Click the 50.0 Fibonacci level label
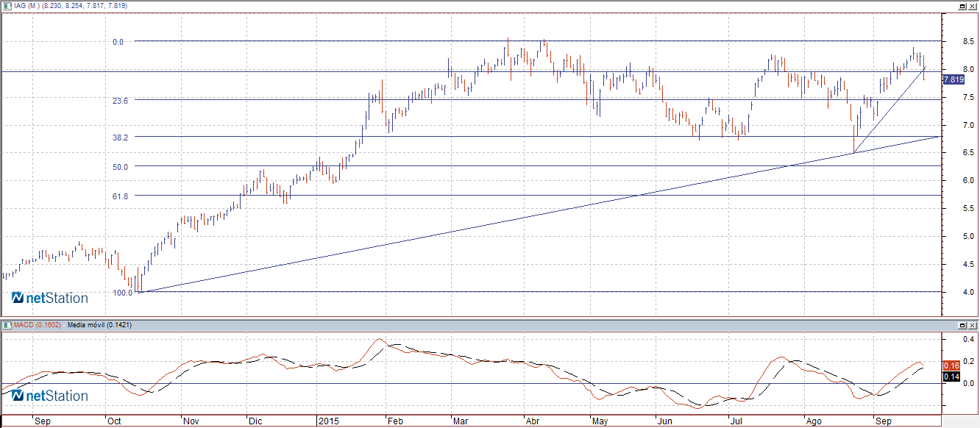The height and width of the screenshot is (428, 980). click(121, 167)
